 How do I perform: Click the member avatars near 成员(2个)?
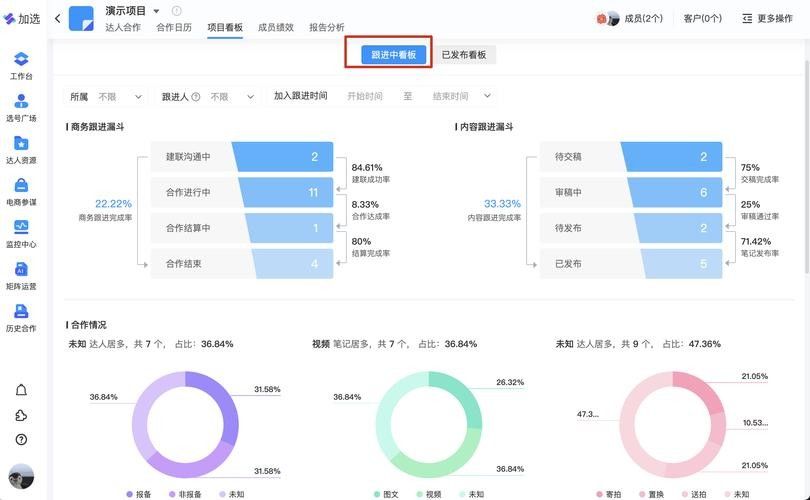(x=608, y=19)
